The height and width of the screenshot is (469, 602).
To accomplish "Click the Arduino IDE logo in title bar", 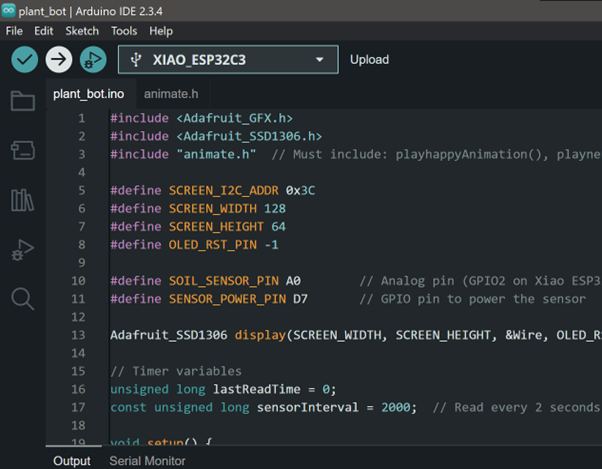I will [8, 11].
